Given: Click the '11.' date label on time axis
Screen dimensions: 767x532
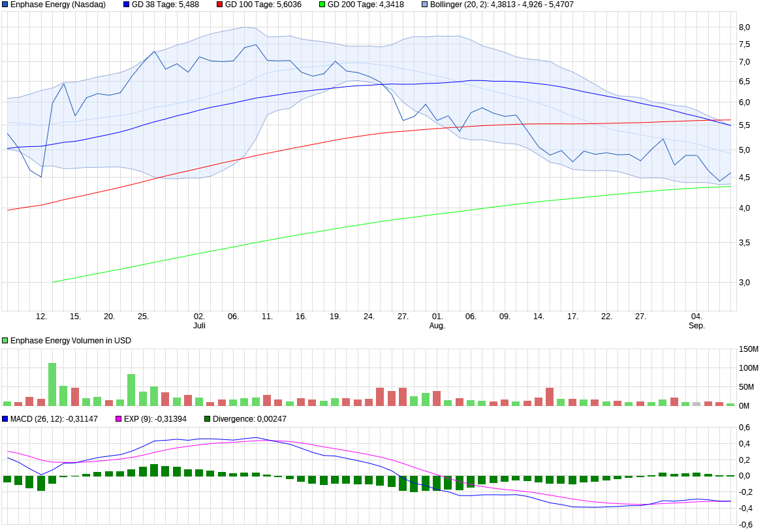Looking at the screenshot, I should point(267,317).
